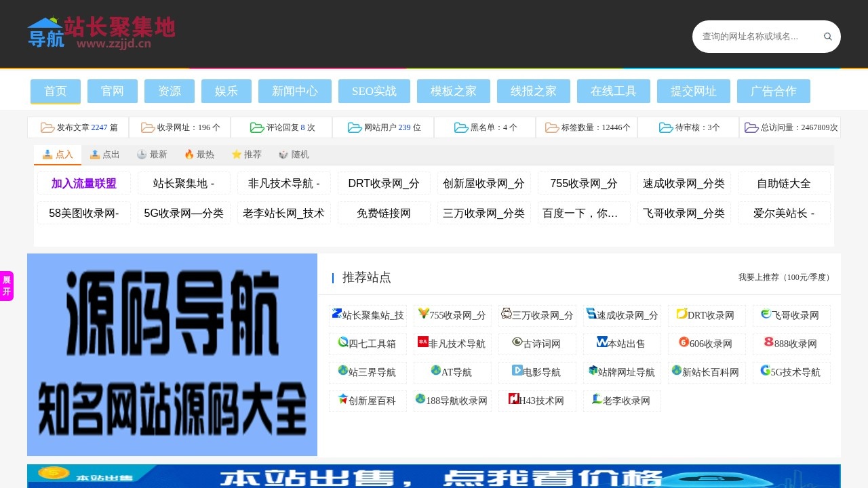Open the 新站长百科网 recommended site
This screenshot has height=488, width=868.
[707, 372]
